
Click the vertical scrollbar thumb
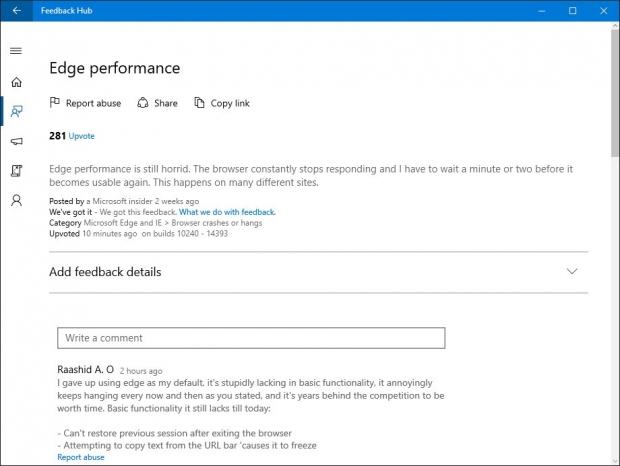(x=615, y=93)
